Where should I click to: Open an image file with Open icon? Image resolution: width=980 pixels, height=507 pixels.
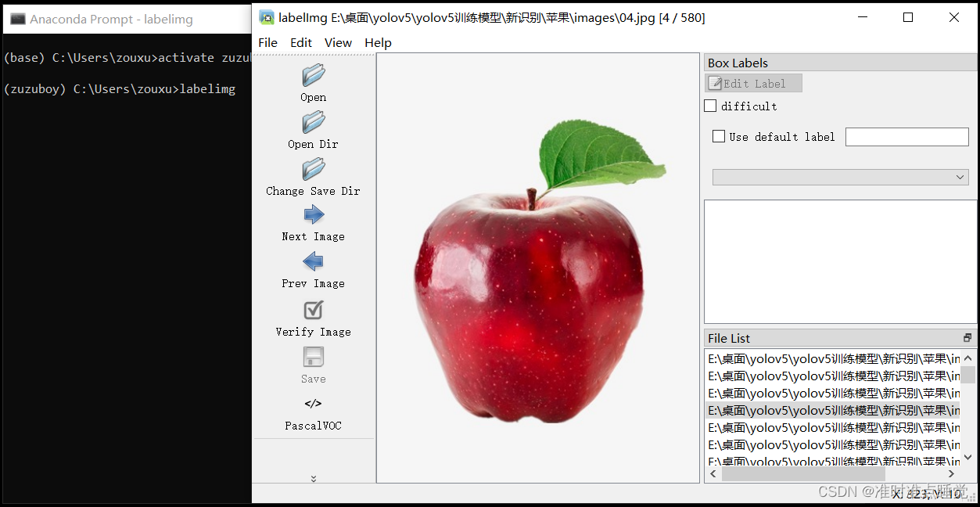(313, 75)
